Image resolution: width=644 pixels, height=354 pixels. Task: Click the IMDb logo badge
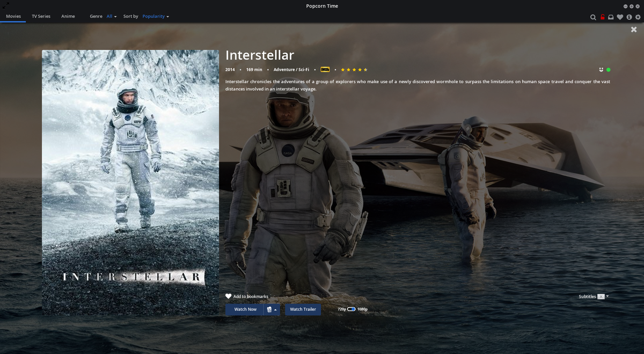pyautogui.click(x=325, y=70)
